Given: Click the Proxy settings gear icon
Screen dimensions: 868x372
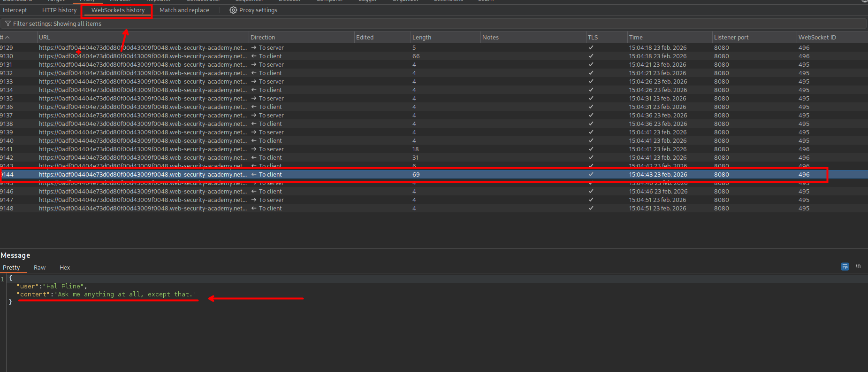Looking at the screenshot, I should click(233, 10).
